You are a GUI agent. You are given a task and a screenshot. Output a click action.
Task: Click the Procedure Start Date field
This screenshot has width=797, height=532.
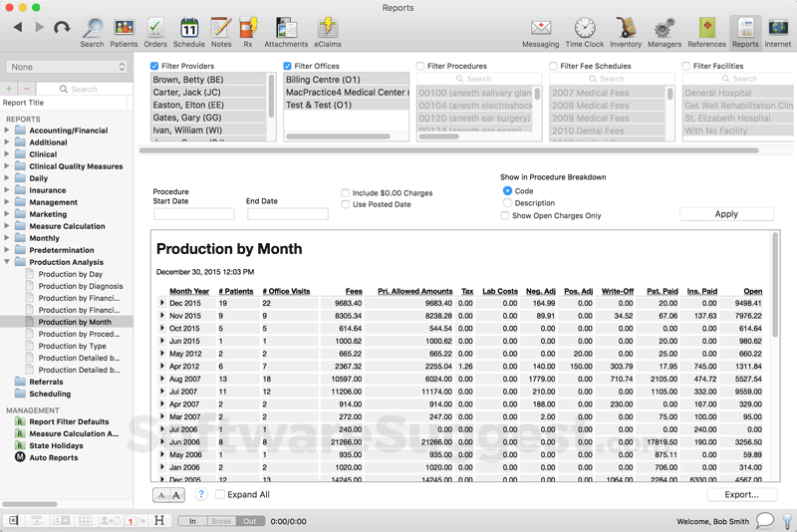pos(193,214)
